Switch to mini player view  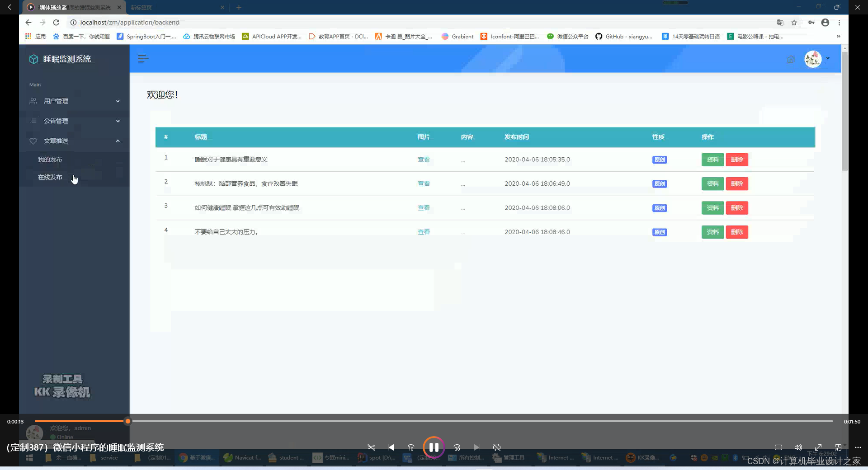point(838,447)
